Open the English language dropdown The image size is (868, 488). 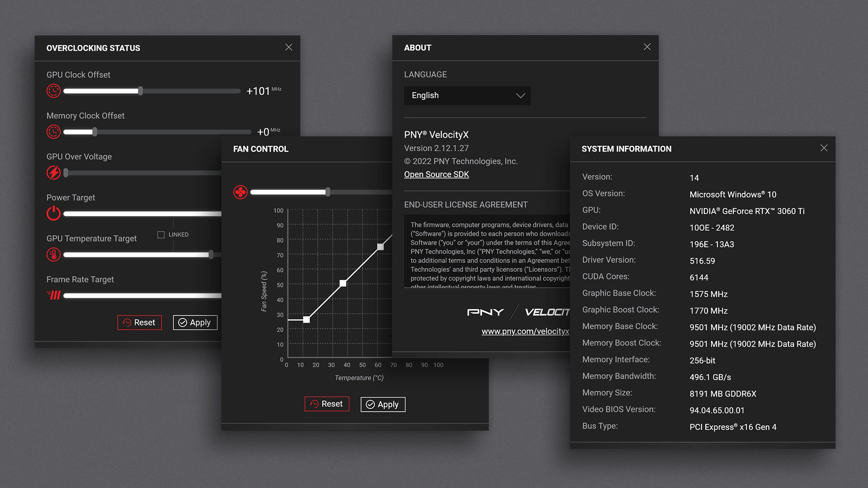[x=467, y=95]
